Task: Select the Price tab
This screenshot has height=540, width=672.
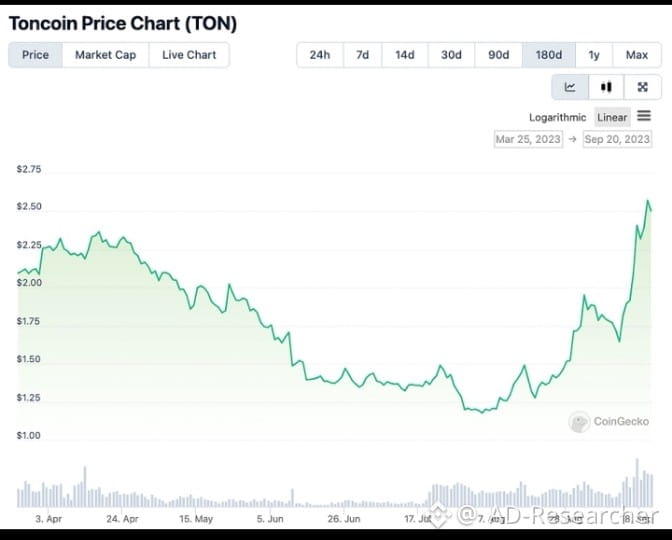Action: [x=35, y=55]
